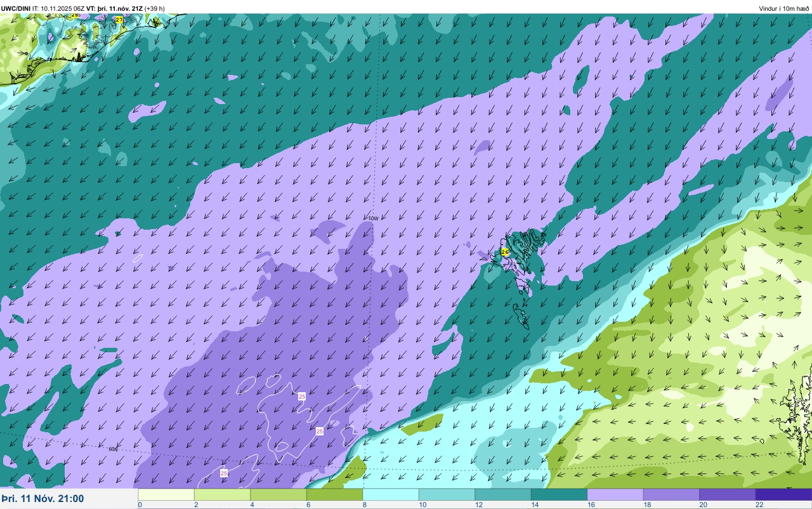Click legend value 18
Image resolution: width=812 pixels, height=509 pixels.
tap(646, 505)
